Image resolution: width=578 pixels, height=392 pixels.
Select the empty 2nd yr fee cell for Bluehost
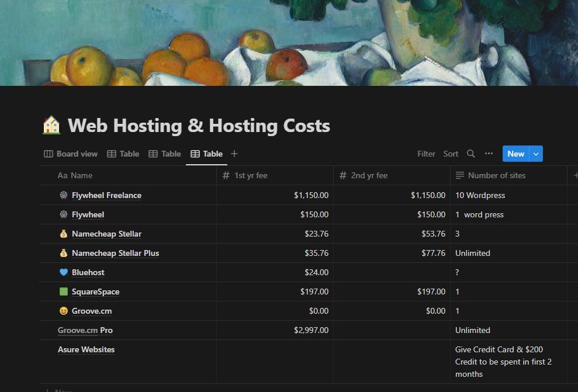click(392, 272)
